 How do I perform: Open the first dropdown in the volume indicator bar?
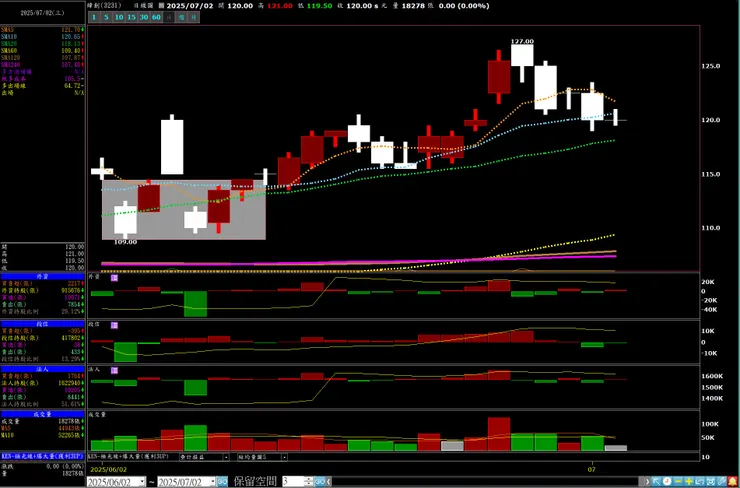(x=226, y=457)
